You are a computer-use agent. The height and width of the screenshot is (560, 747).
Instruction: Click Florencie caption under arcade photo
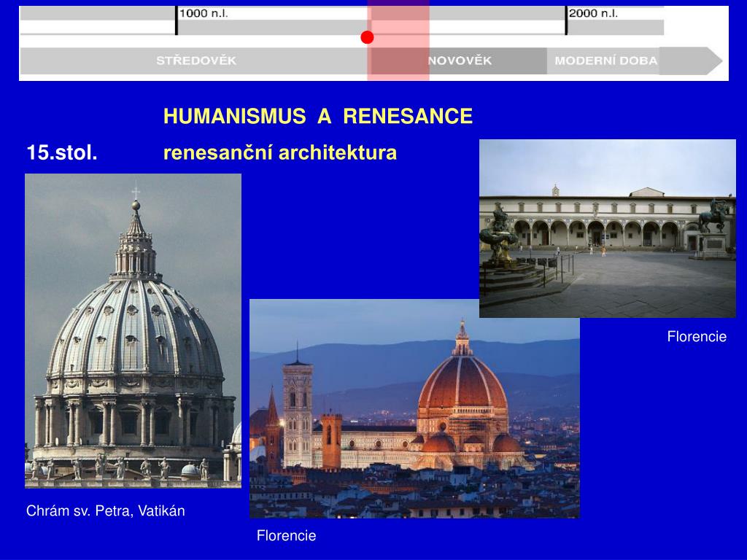click(697, 337)
